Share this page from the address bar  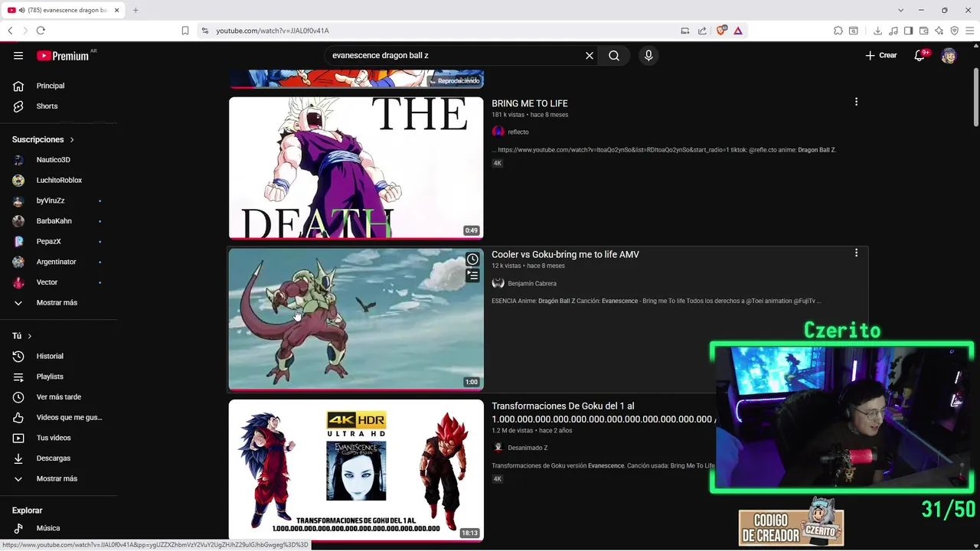pos(702,31)
